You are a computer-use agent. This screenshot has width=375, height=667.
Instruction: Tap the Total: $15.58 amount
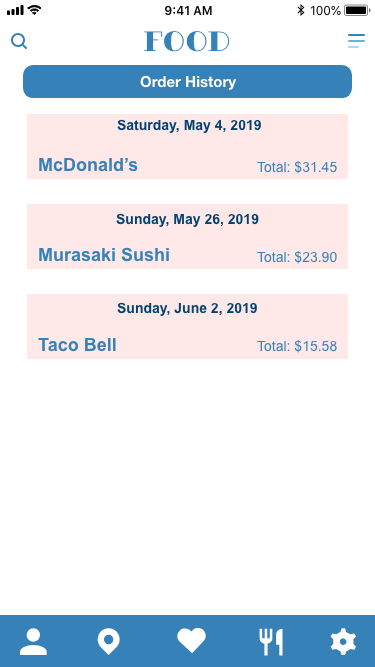pyautogui.click(x=297, y=346)
